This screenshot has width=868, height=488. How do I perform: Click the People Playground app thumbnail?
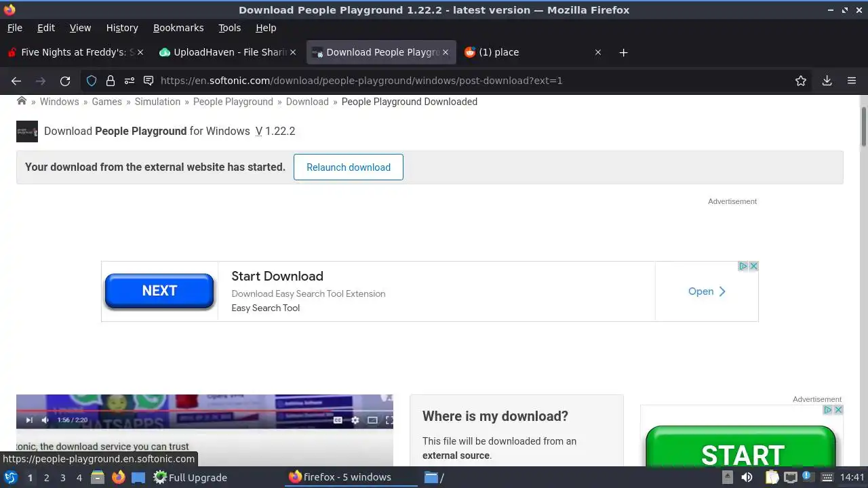point(27,131)
